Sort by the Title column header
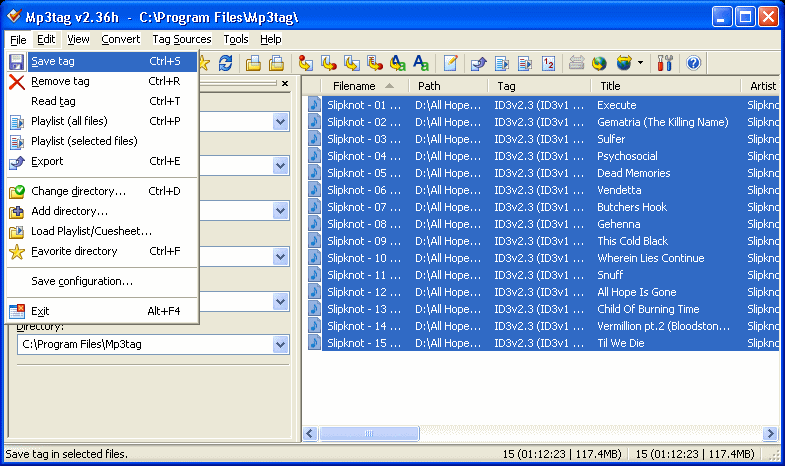The width and height of the screenshot is (785, 466). [x=665, y=86]
